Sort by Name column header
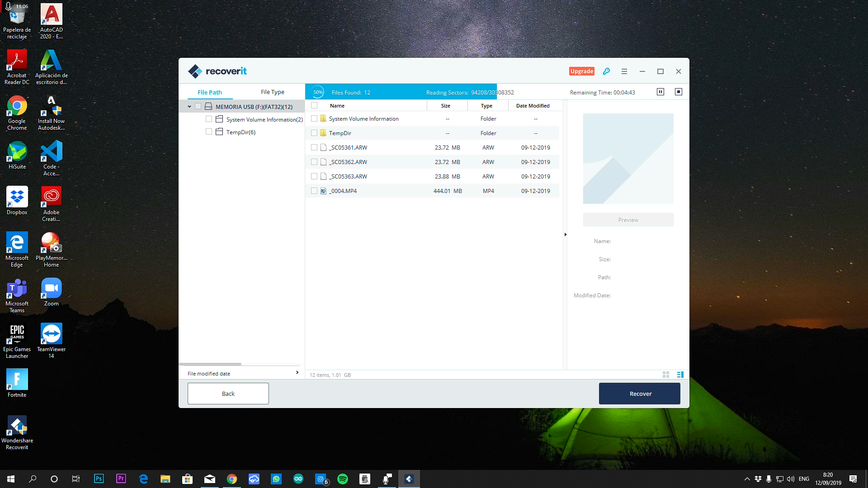This screenshot has width=868, height=488. 337,106
